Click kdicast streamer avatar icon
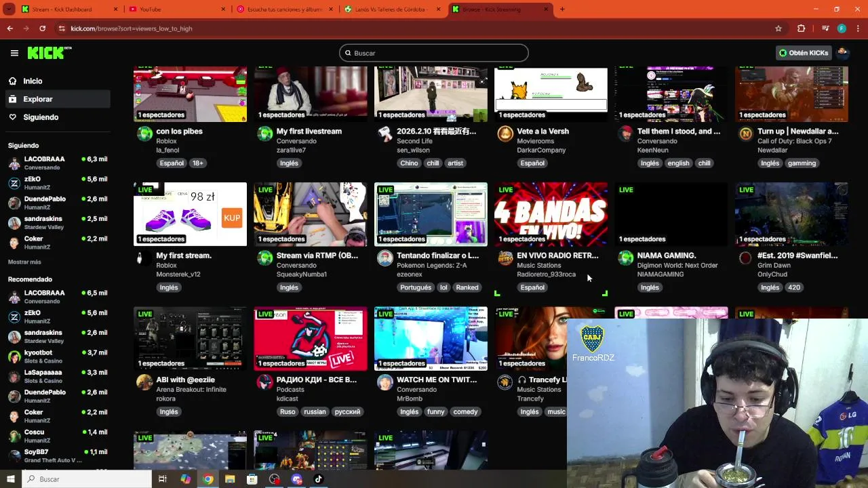868x488 pixels. [265, 382]
